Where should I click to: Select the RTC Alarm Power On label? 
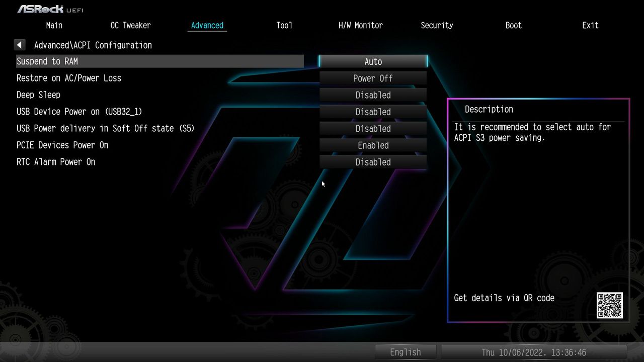pos(56,162)
